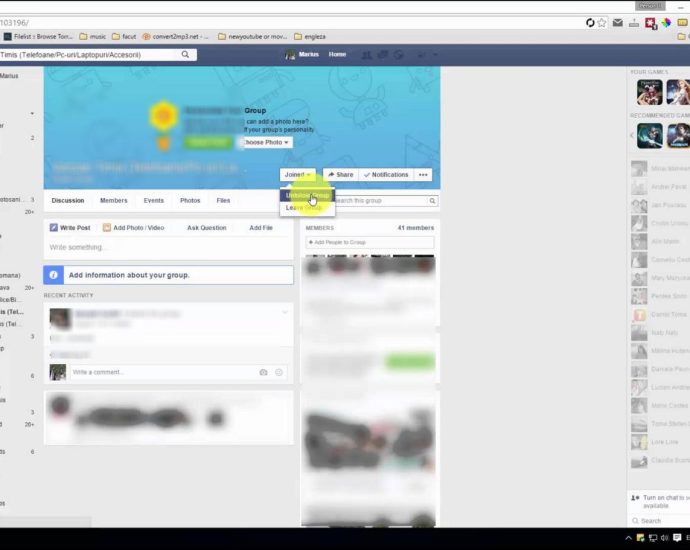Click the search magnifier in group search

coord(432,201)
